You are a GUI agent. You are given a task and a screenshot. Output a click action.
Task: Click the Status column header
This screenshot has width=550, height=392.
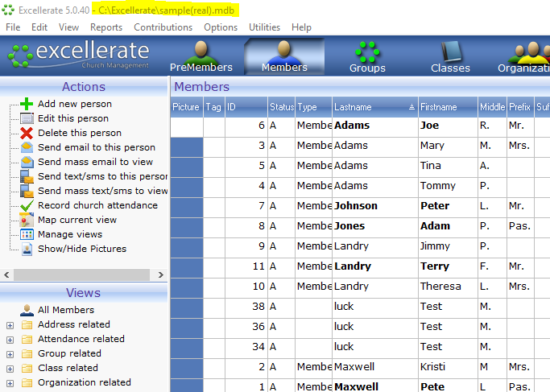(x=282, y=107)
